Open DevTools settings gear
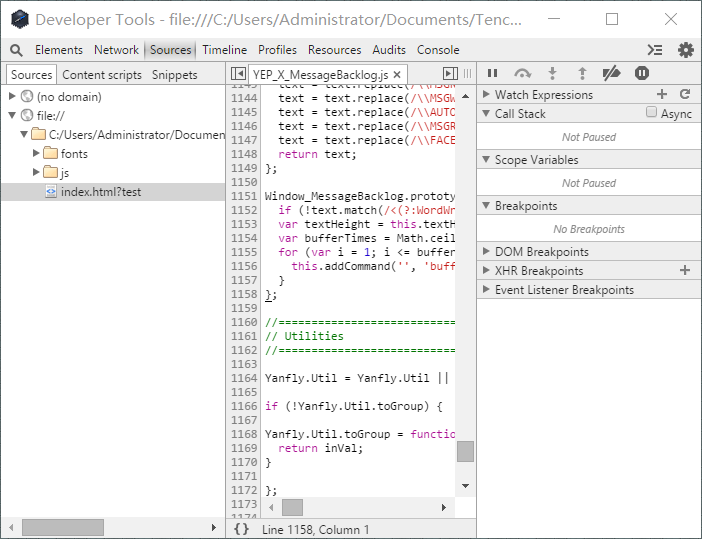This screenshot has width=702, height=539. [685, 50]
